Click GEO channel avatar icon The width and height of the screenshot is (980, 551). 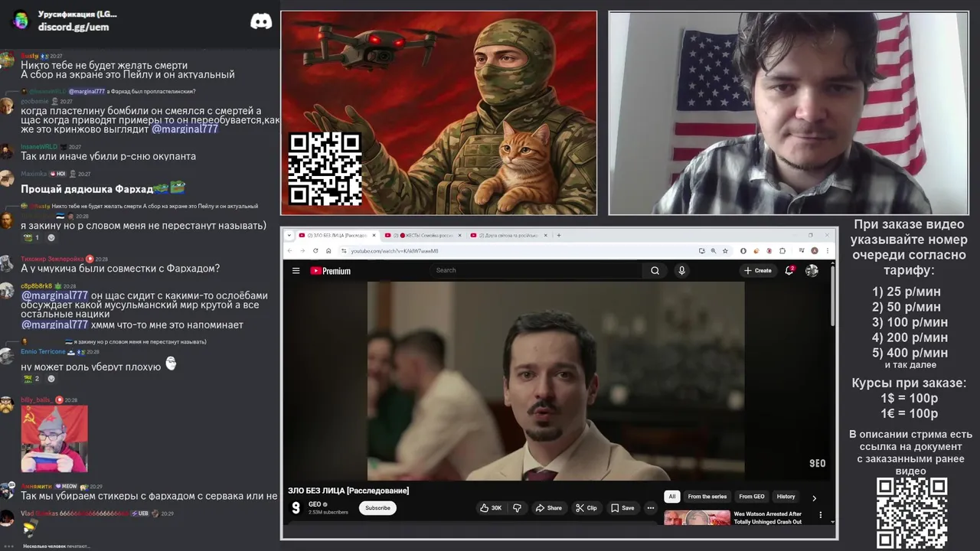pos(296,507)
